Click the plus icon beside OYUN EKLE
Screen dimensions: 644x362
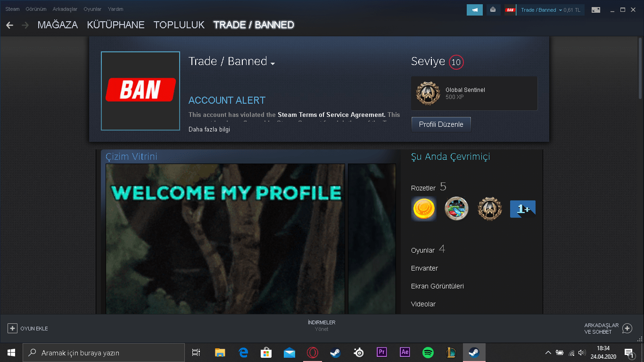pos(13,329)
